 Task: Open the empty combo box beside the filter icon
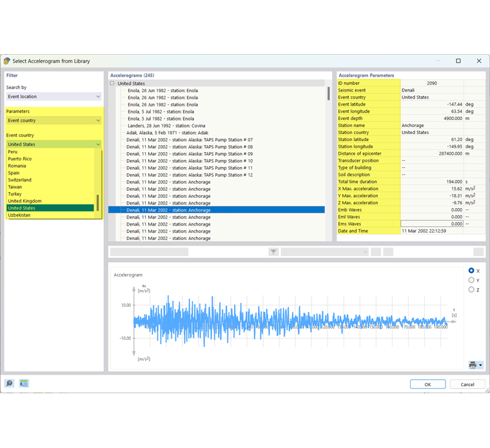point(325,252)
